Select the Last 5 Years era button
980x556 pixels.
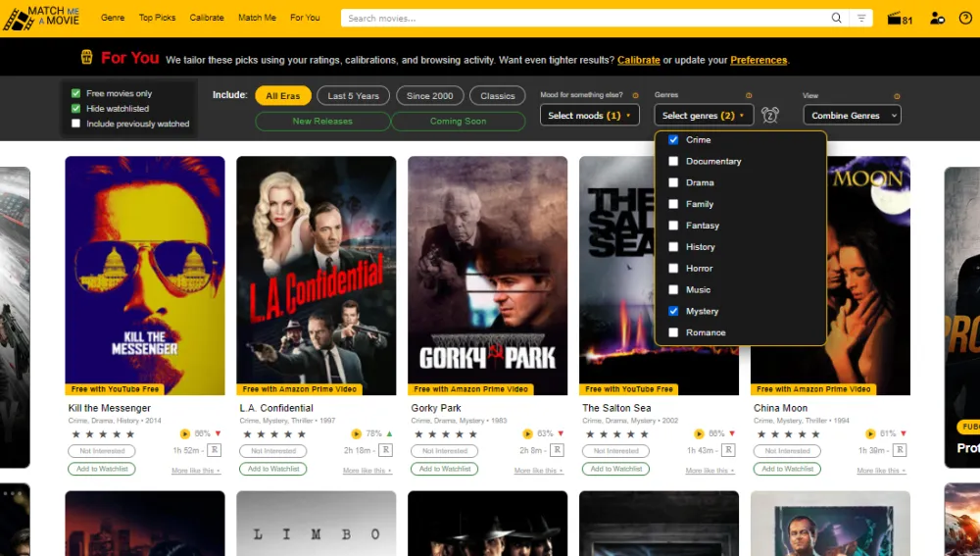[353, 96]
